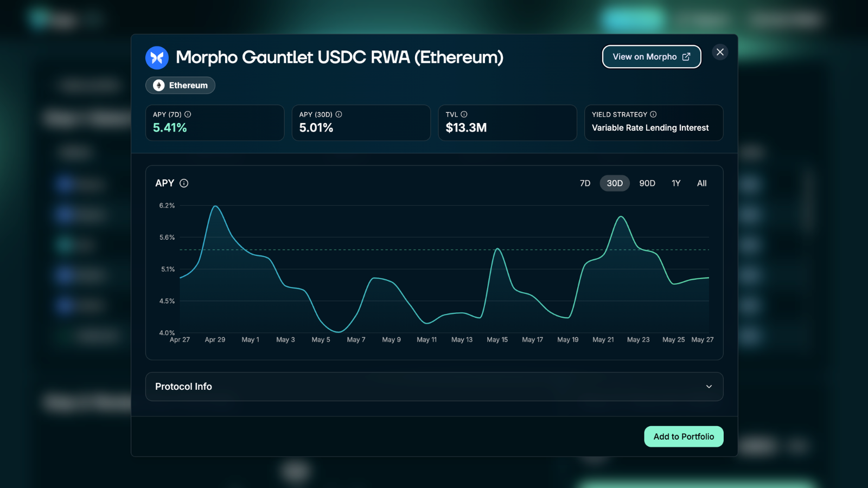This screenshot has height=488, width=868.
Task: Click the Apr 29 peak on APY chart
Action: coord(215,206)
